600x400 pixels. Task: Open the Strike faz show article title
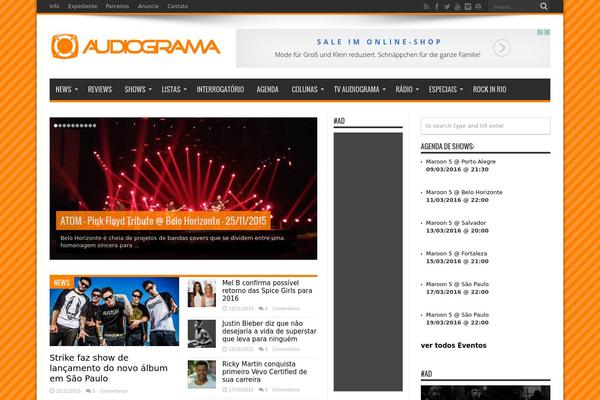pyautogui.click(x=109, y=368)
